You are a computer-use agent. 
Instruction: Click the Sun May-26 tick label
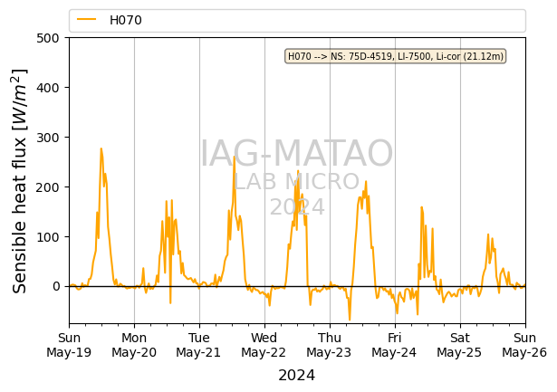(x=524, y=345)
